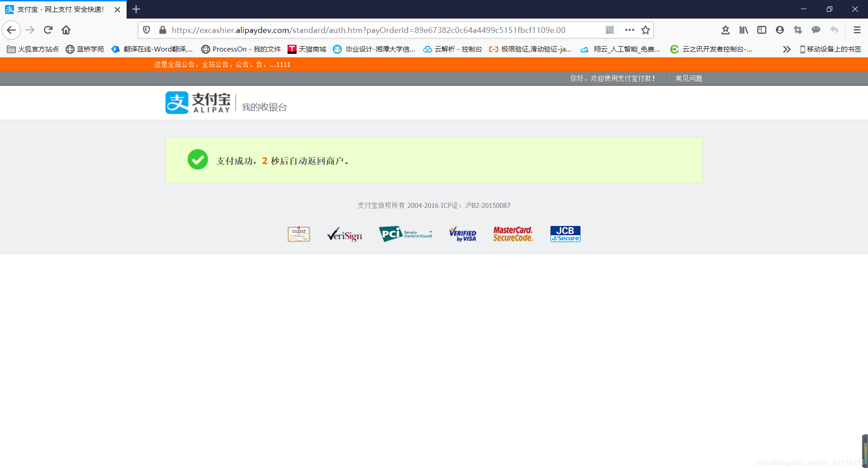Click the green payment success checkmark
This screenshot has width=868, height=471.
198,160
